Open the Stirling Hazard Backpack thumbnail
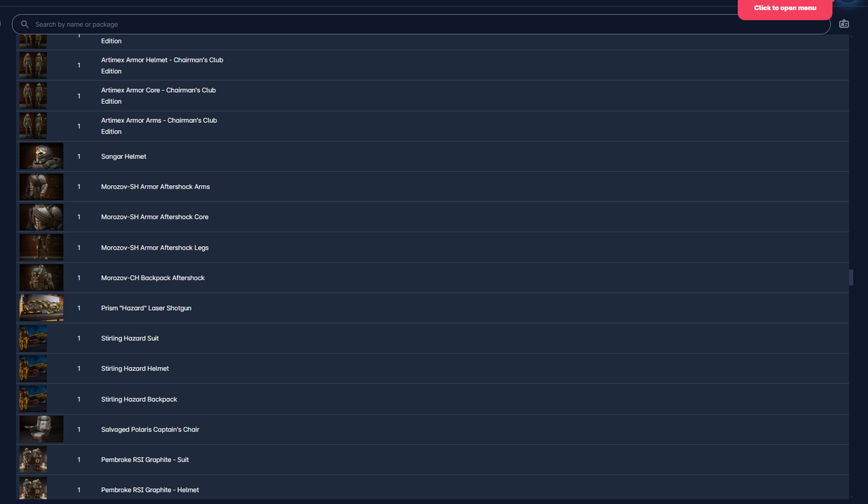The height and width of the screenshot is (504, 868). point(33,399)
